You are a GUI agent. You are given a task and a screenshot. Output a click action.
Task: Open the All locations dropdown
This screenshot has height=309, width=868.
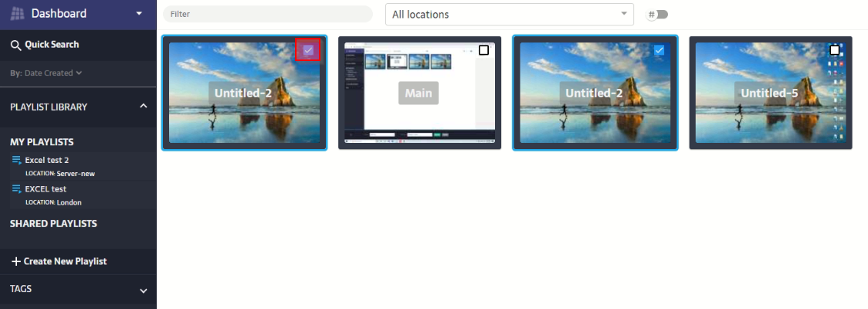pos(509,14)
